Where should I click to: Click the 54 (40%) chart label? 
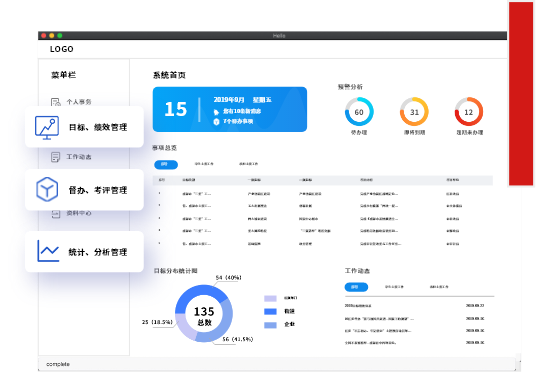(x=229, y=278)
